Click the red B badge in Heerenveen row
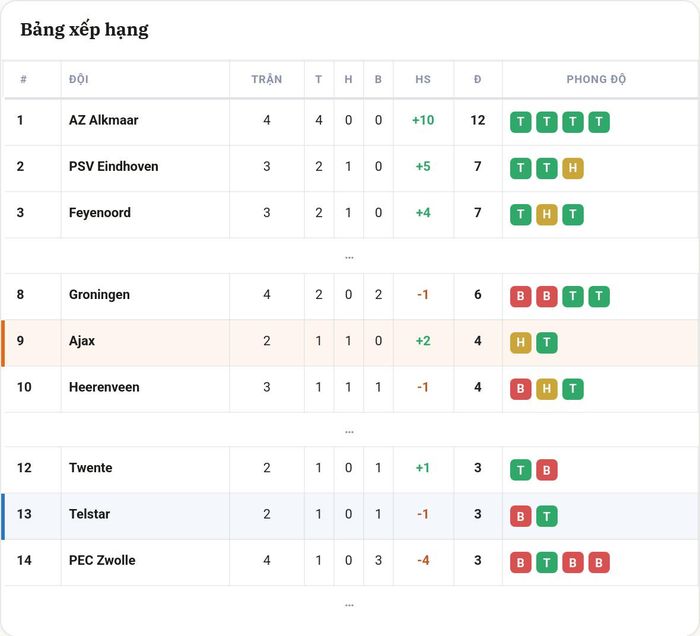This screenshot has height=636, width=700. 521,389
